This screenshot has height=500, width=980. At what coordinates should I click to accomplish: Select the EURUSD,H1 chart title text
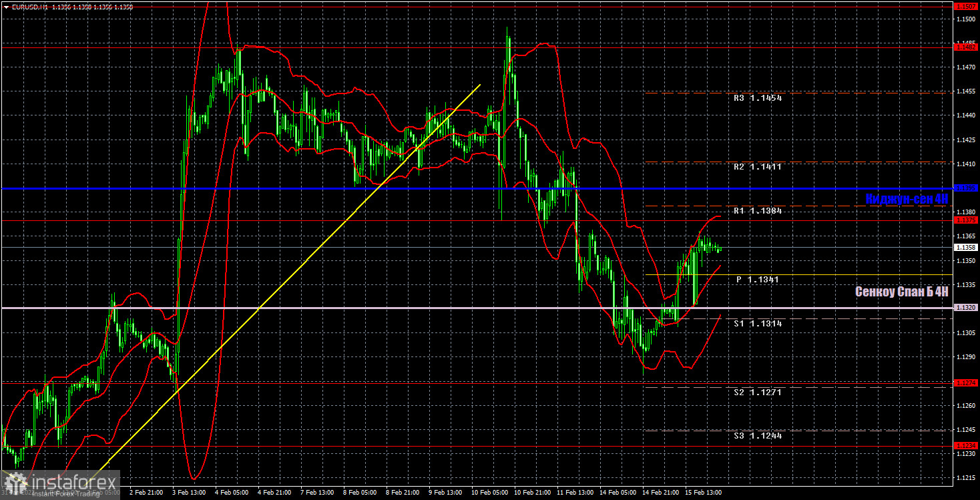[30, 7]
